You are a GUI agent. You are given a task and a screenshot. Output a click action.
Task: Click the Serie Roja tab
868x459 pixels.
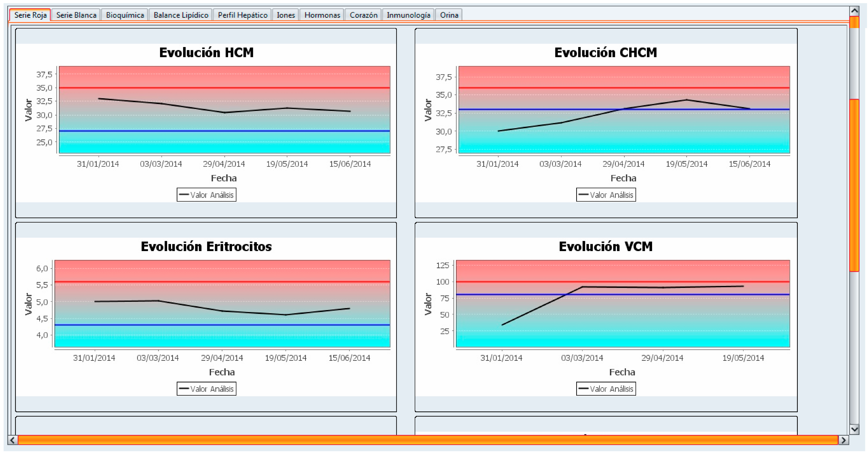click(x=30, y=15)
